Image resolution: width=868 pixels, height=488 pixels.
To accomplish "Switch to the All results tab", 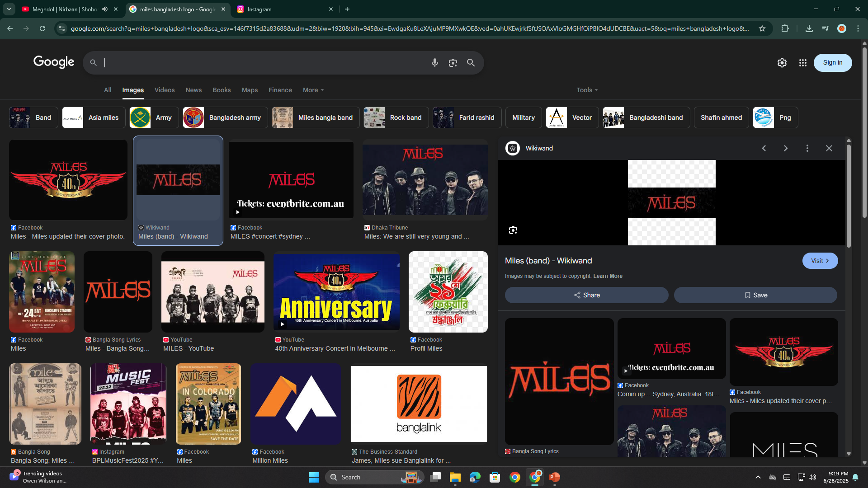I will click(x=108, y=90).
